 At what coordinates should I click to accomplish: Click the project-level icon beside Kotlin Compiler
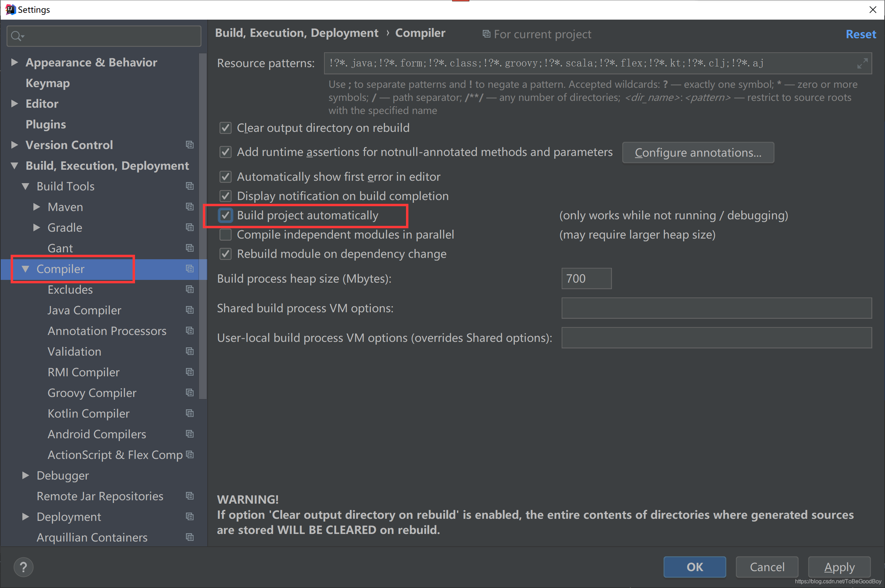click(190, 413)
